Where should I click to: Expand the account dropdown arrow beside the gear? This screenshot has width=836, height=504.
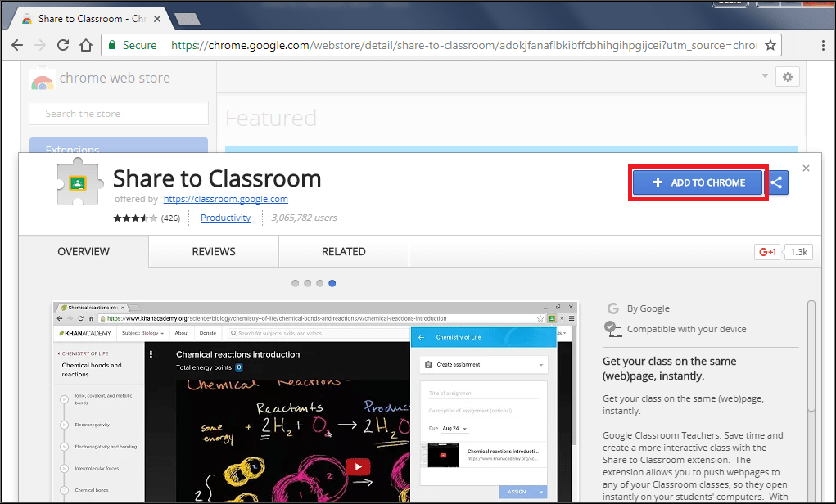pos(765,76)
